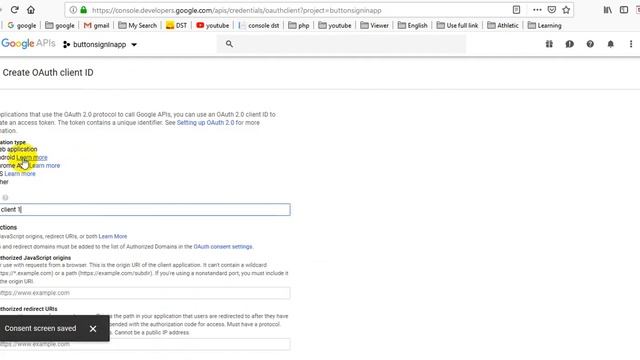
Task: Open the DST bookmark
Action: pyautogui.click(x=176, y=25)
